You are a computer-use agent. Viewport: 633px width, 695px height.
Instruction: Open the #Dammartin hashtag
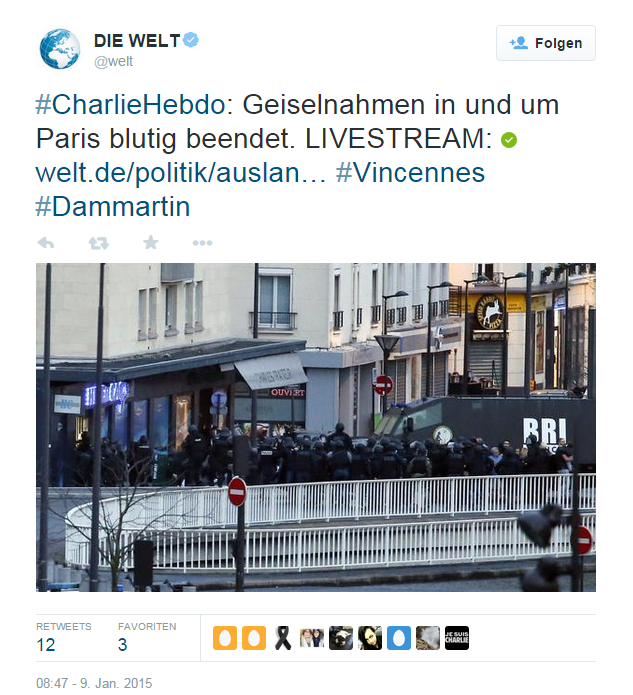tap(113, 207)
